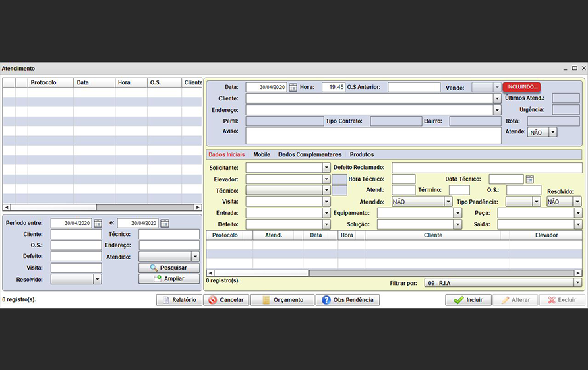Viewport: 588px width, 370px height.
Task: Click the Cancelar button
Action: 226,300
